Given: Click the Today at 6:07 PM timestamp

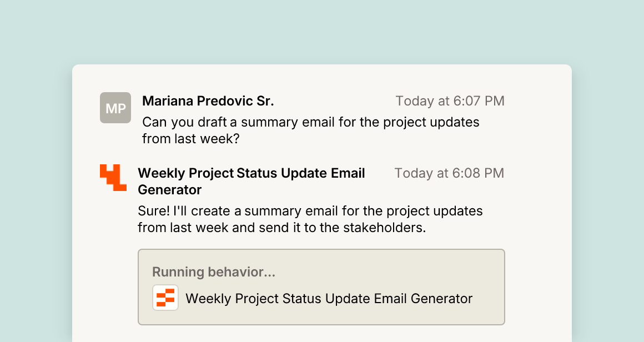Looking at the screenshot, I should point(450,101).
